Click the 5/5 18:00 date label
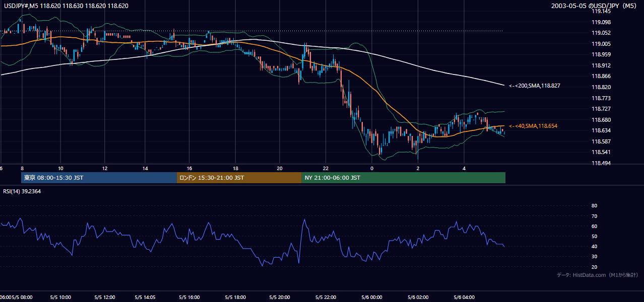 pyautogui.click(x=235, y=297)
